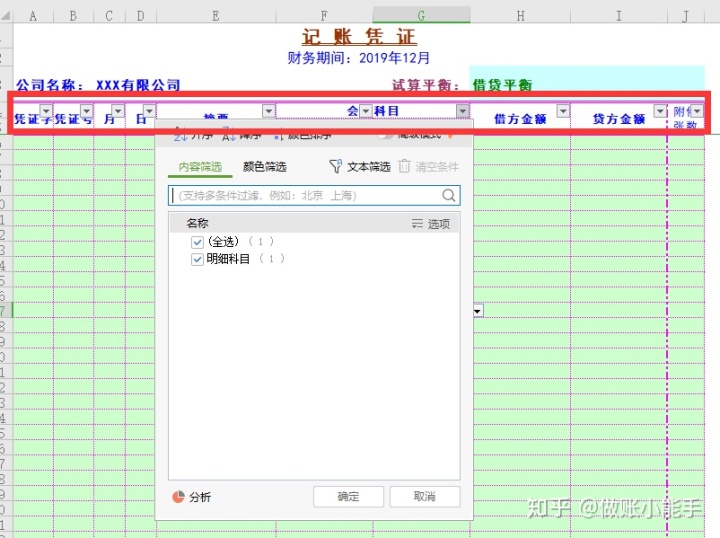Toggle the 明细科目 checkbox
The image size is (720, 538).
(197, 259)
